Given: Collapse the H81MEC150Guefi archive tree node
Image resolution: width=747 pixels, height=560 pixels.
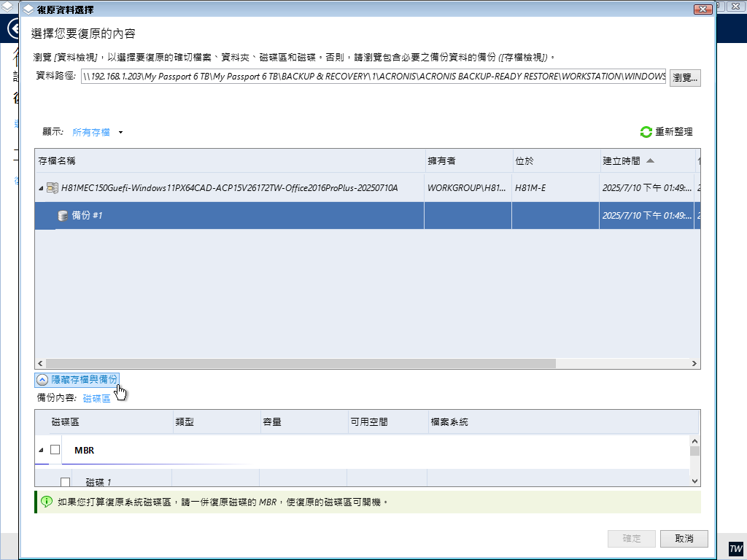Looking at the screenshot, I should (41, 188).
